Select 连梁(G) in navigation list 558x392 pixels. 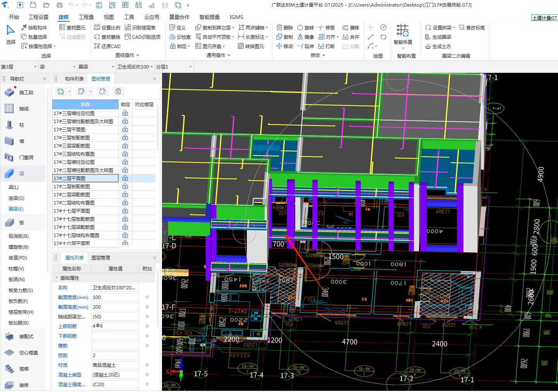16,198
